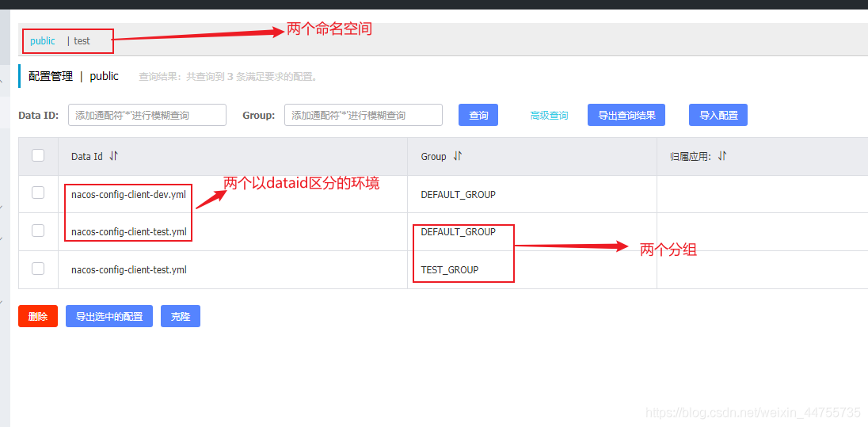Switch to the test namespace tab
This screenshot has width=868, height=427.
[82, 41]
